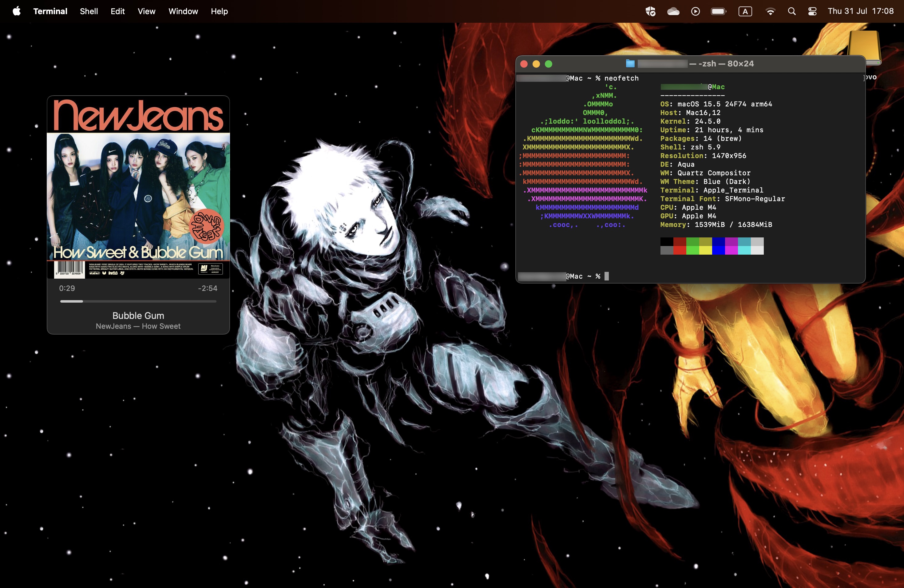Click the yellow external drive desktop icon

[863, 47]
